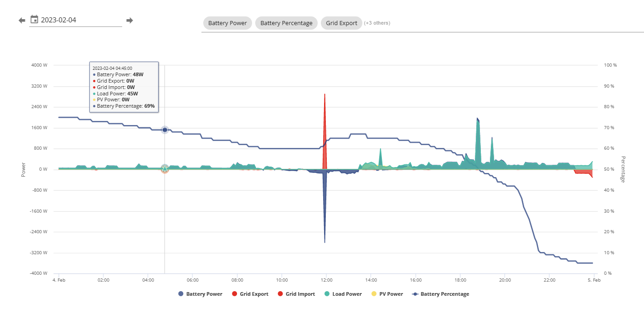The height and width of the screenshot is (309, 644).
Task: Toggle Grid Export series in legend
Action: click(x=250, y=294)
